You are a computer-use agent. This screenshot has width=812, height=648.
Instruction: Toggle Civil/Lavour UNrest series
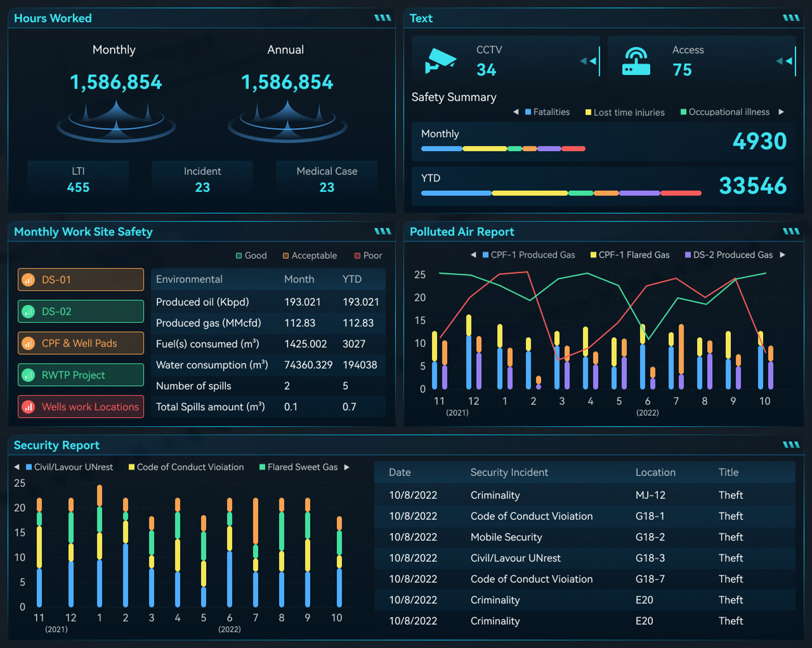pyautogui.click(x=69, y=467)
